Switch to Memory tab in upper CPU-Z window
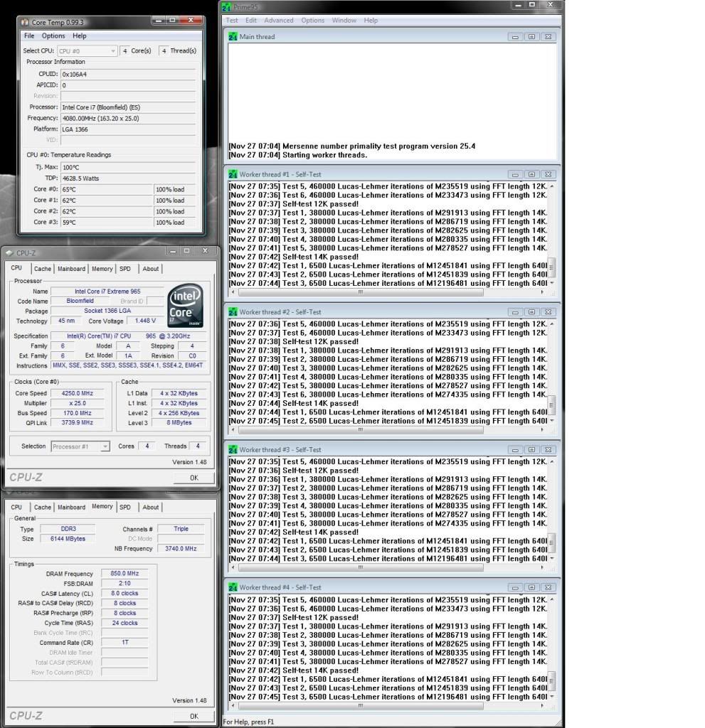 102,269
